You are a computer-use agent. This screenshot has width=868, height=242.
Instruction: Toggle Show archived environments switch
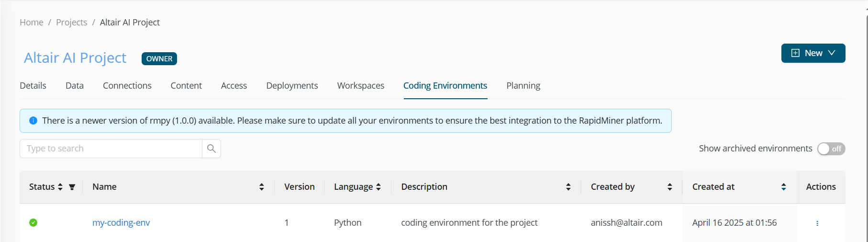pyautogui.click(x=831, y=149)
